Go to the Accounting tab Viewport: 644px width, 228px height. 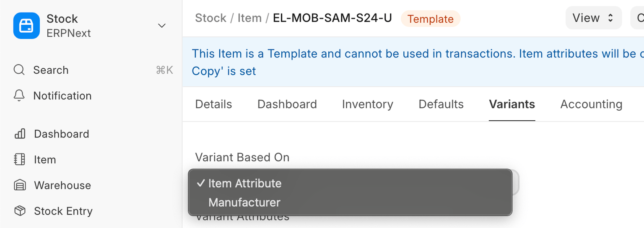(591, 104)
